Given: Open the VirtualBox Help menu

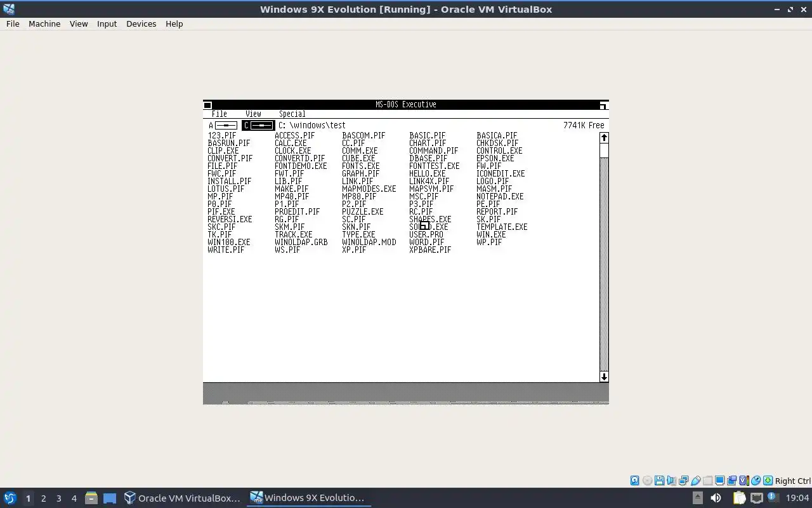Looking at the screenshot, I should point(174,23).
